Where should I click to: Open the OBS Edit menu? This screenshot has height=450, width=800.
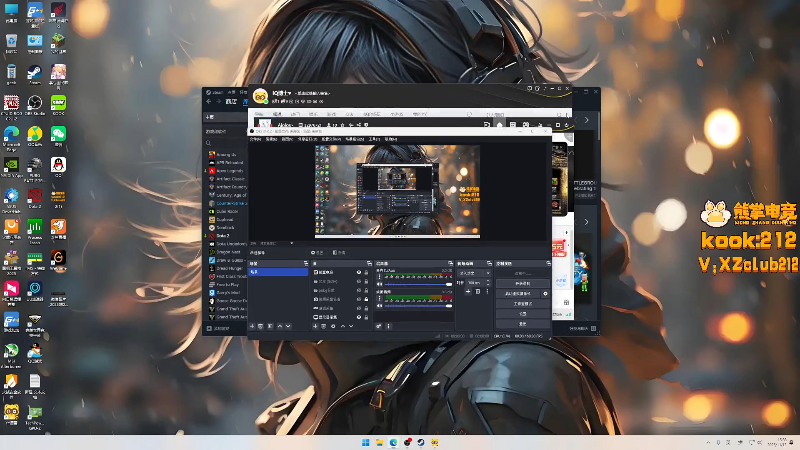pyautogui.click(x=271, y=139)
